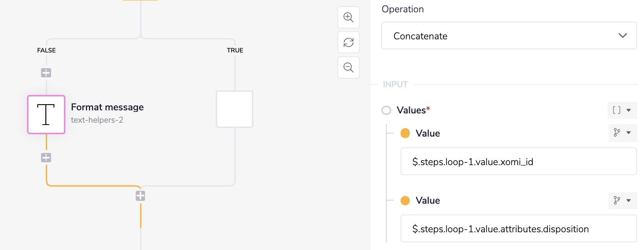Add a step above Format message
This screenshot has height=250, width=644.
click(x=46, y=73)
